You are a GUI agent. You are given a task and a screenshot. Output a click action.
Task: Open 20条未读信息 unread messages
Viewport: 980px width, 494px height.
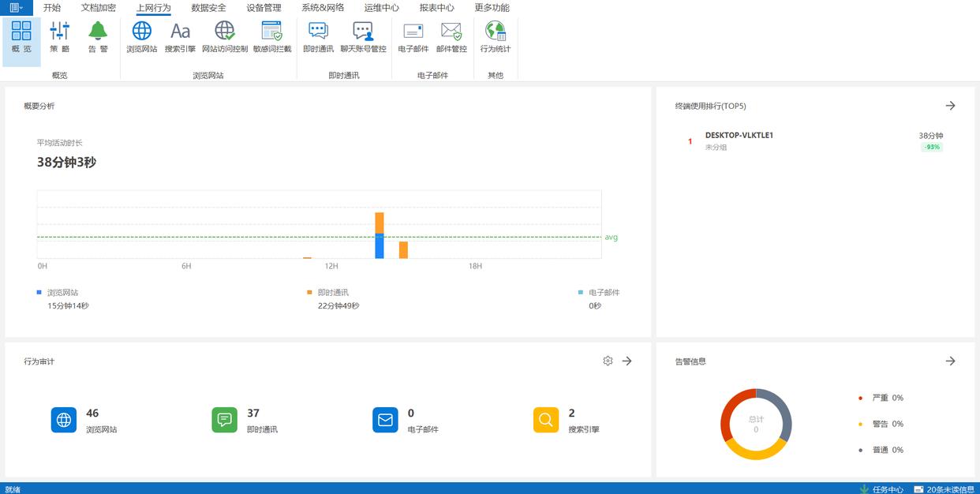pyautogui.click(x=944, y=489)
